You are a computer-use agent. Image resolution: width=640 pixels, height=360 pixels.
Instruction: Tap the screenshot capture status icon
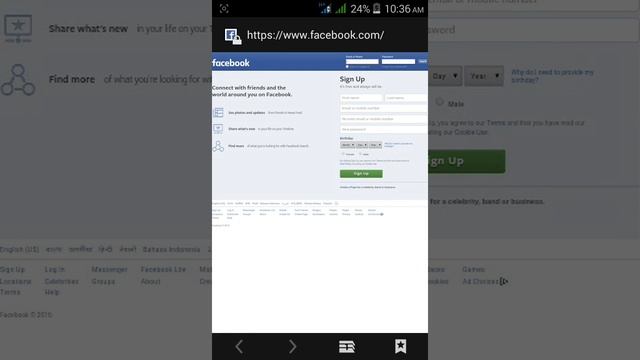tap(224, 9)
